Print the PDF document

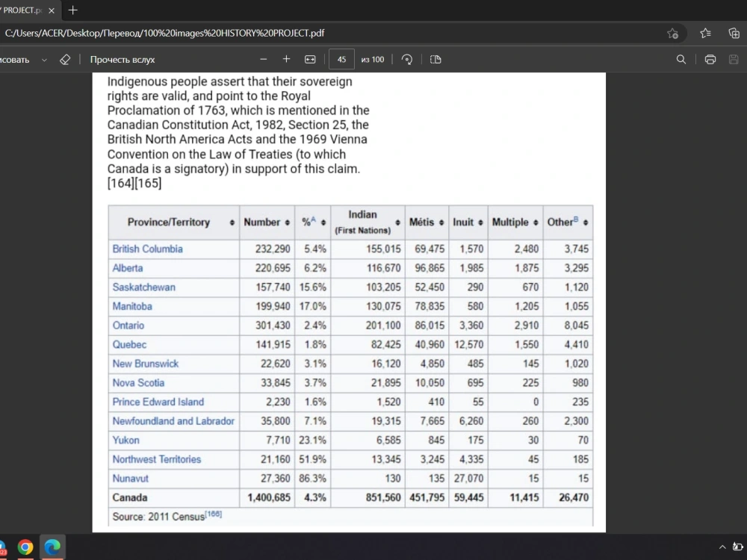pyautogui.click(x=710, y=60)
